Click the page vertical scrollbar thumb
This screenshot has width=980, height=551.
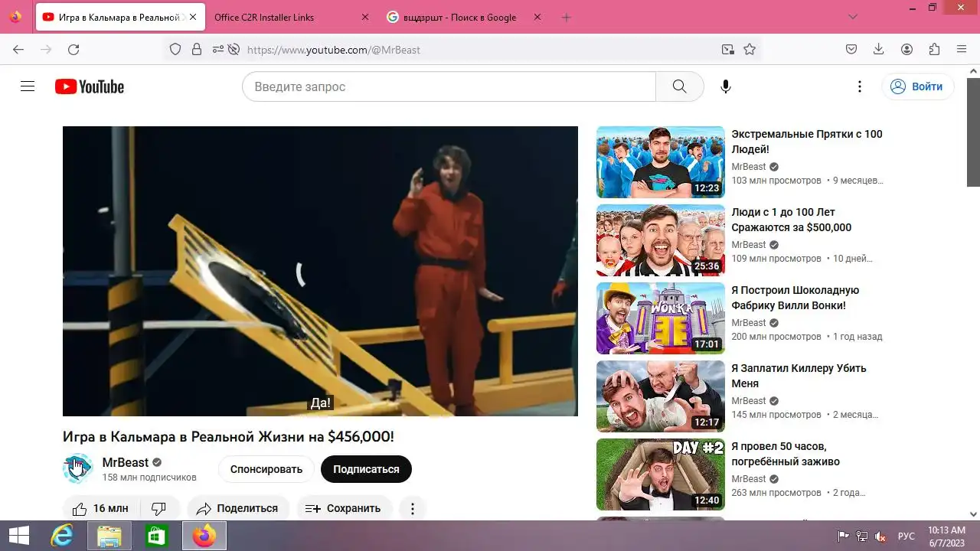[x=973, y=131]
